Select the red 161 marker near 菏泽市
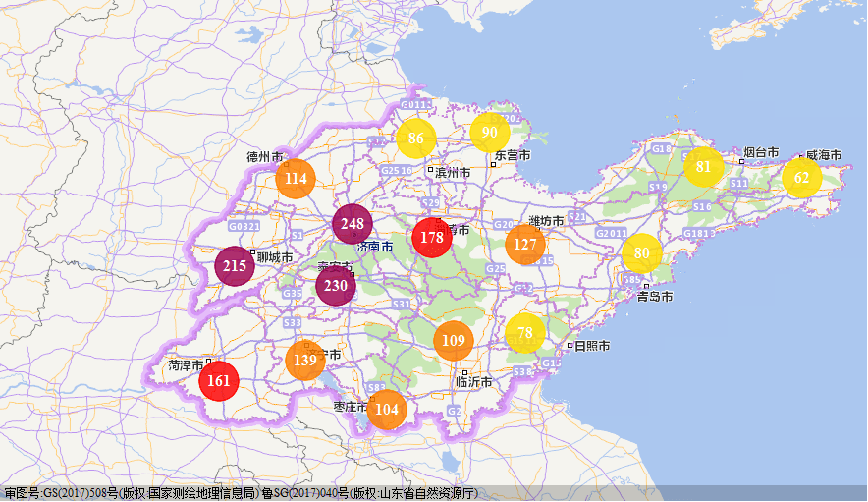 coord(219,381)
